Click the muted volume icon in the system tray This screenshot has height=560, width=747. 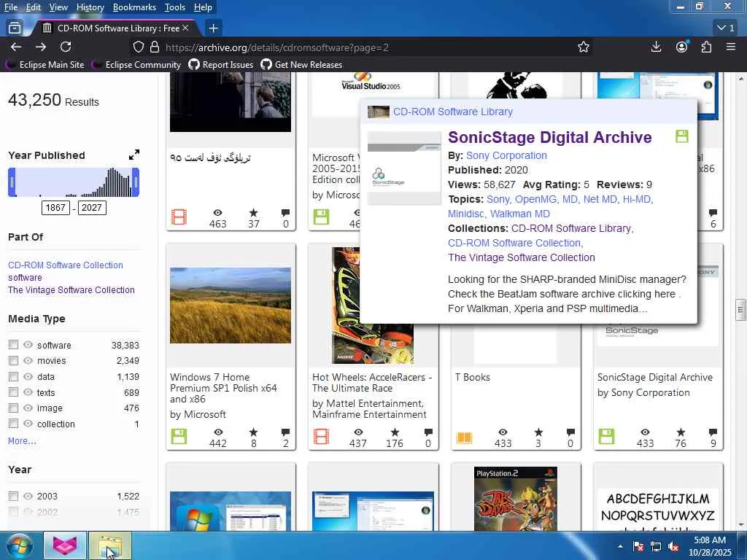point(673,547)
